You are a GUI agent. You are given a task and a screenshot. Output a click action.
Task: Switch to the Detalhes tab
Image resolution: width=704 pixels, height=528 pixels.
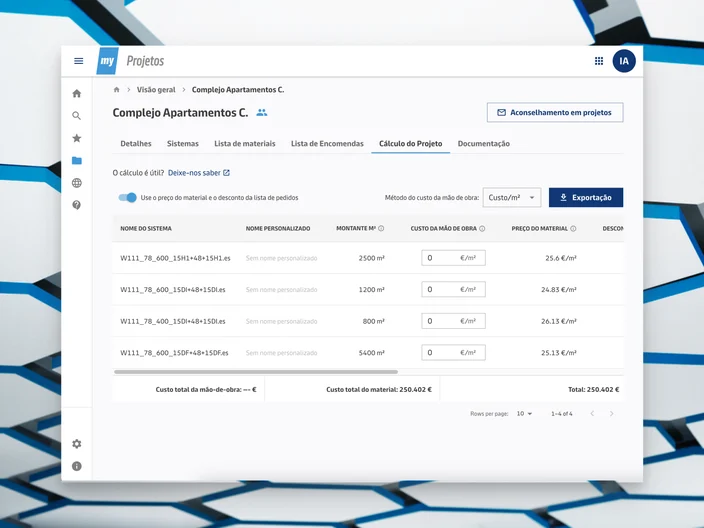[x=136, y=144]
